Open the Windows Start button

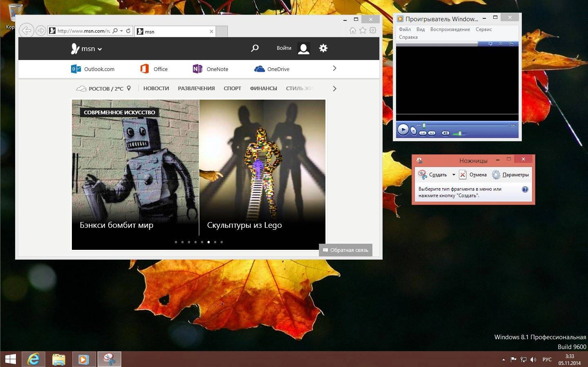coord(10,359)
